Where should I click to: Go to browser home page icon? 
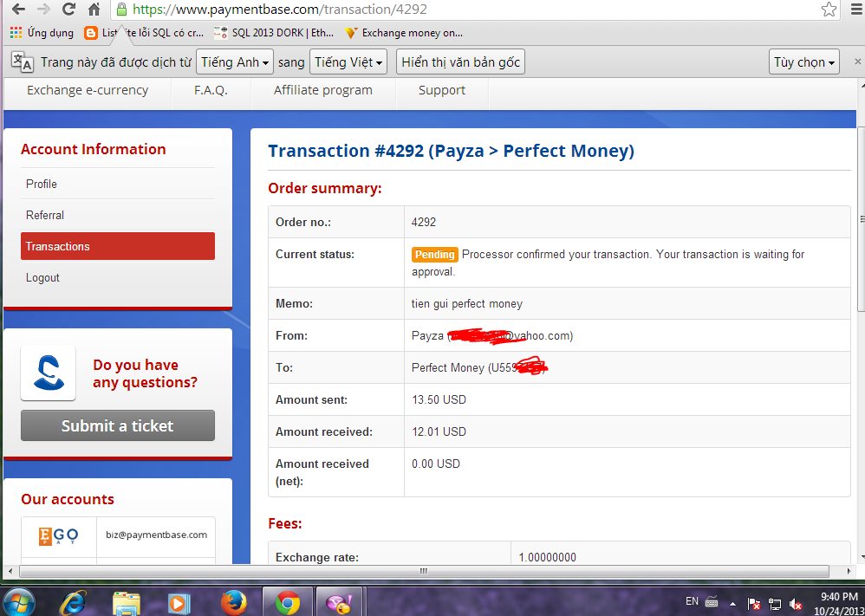click(x=94, y=10)
